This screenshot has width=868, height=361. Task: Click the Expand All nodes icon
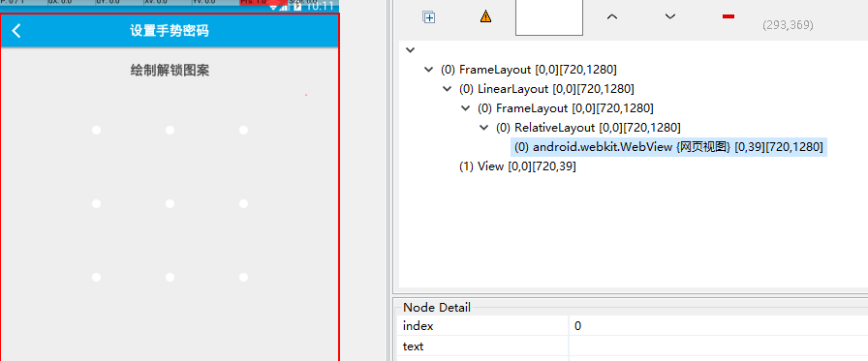(428, 17)
